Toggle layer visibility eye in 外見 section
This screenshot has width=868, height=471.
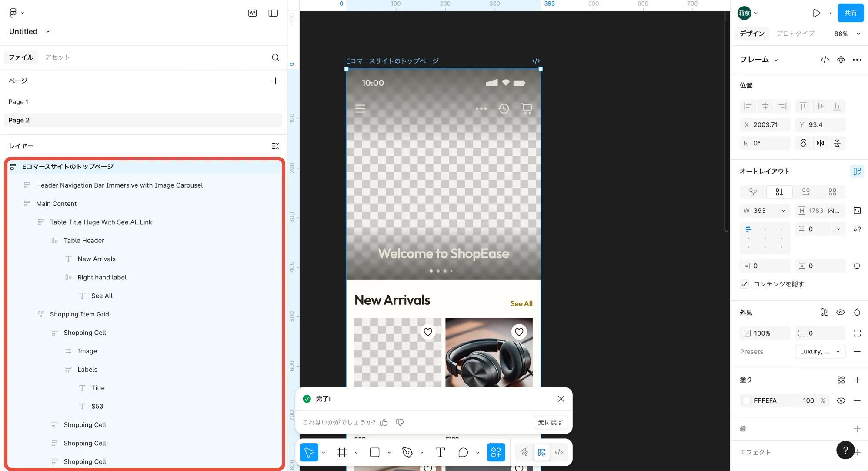click(840, 312)
